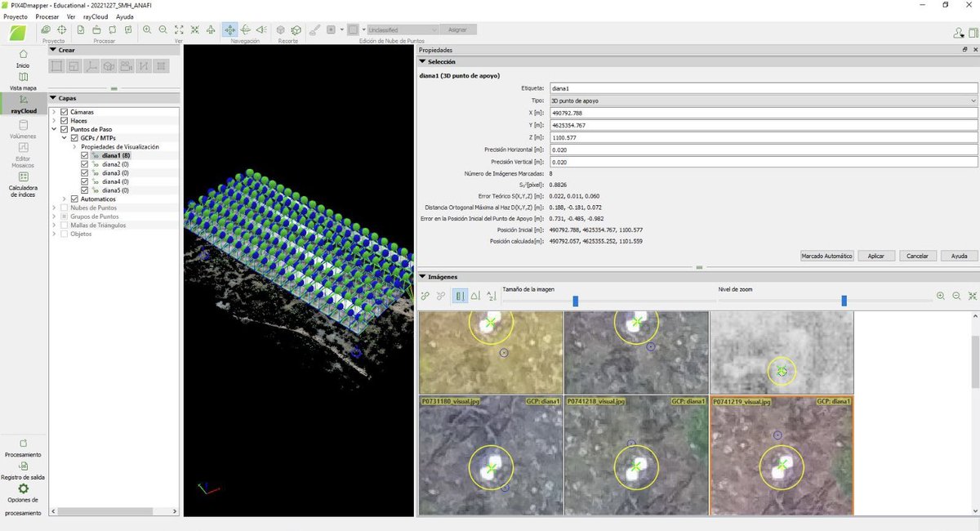Open the Ayuda menu

[125, 16]
